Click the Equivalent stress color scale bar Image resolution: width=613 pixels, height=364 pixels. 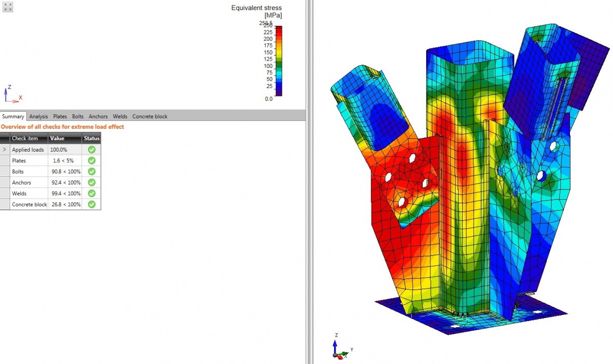click(x=278, y=61)
